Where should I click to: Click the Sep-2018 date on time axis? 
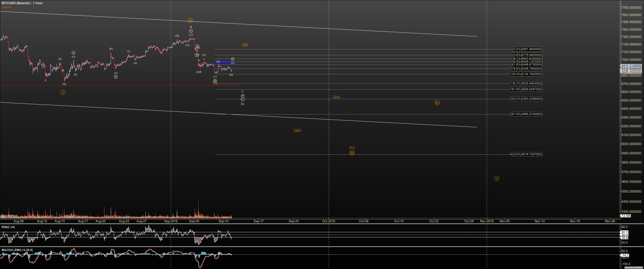[171, 221]
